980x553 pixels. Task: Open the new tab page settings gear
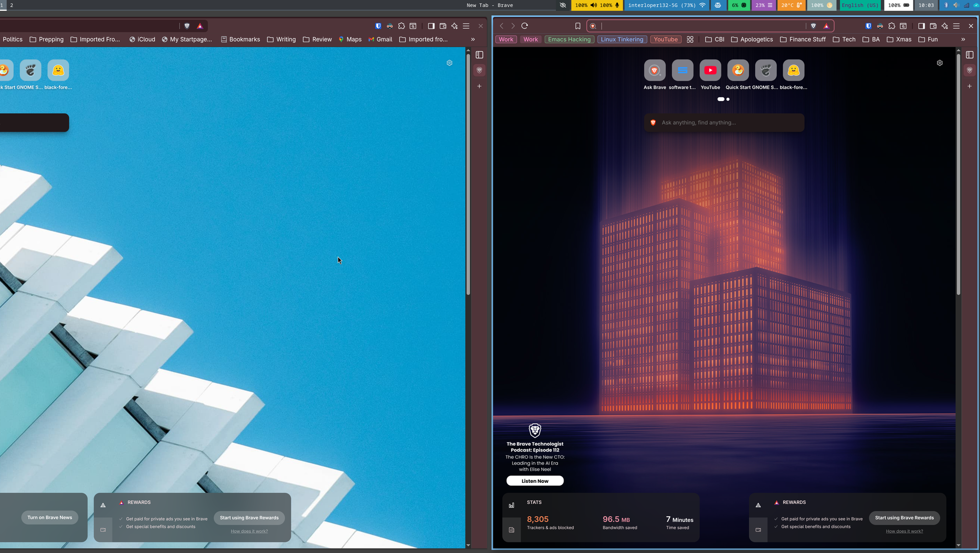[939, 63]
